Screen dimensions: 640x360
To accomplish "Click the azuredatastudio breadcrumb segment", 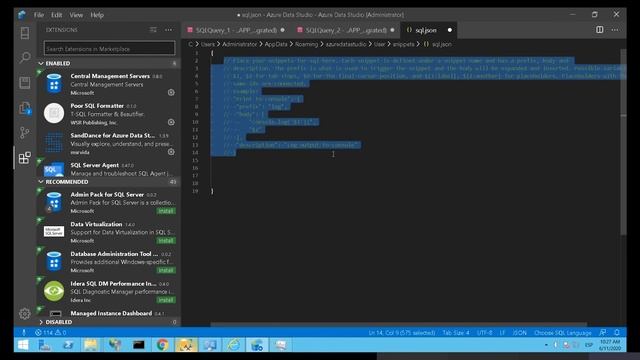I will [x=346, y=44].
